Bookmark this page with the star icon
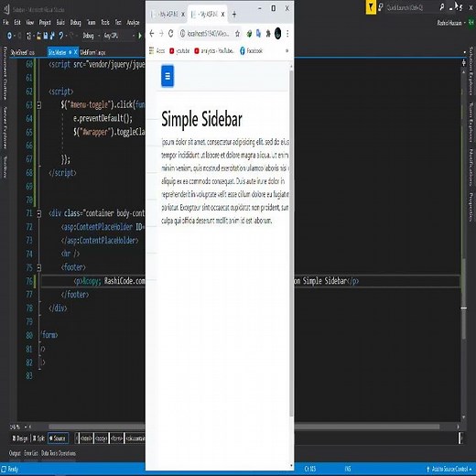476x476 pixels. [237, 34]
